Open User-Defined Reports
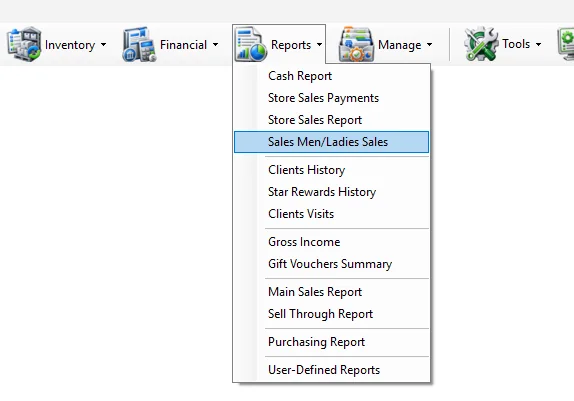This screenshot has width=574, height=401. 331,370
